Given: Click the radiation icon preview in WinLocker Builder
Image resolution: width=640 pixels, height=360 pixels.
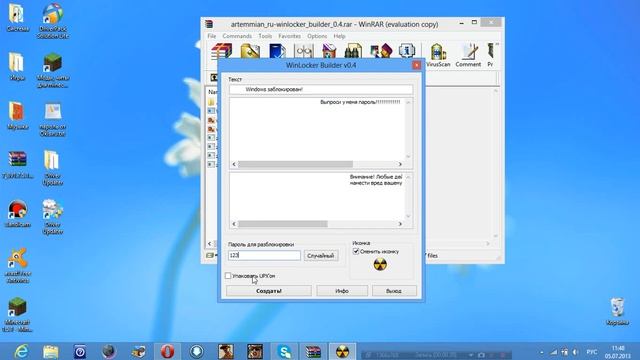Looking at the screenshot, I should [380, 264].
